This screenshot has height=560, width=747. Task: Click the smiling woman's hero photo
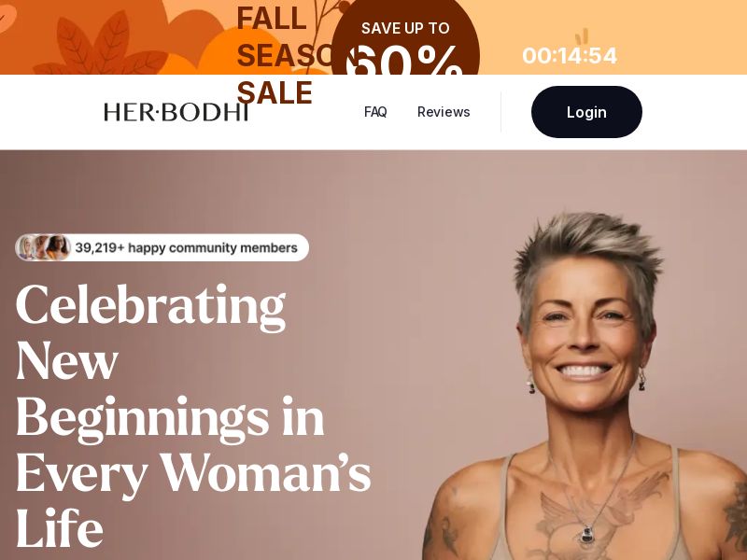[x=585, y=385]
